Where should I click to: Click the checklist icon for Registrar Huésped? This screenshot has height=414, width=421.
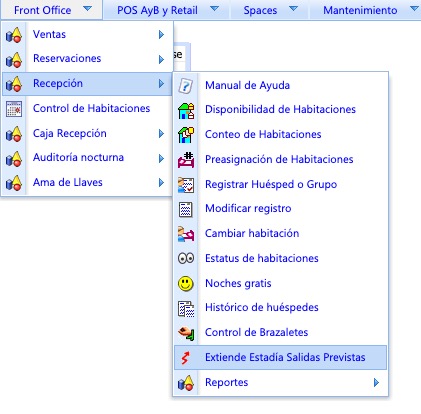[186, 185]
